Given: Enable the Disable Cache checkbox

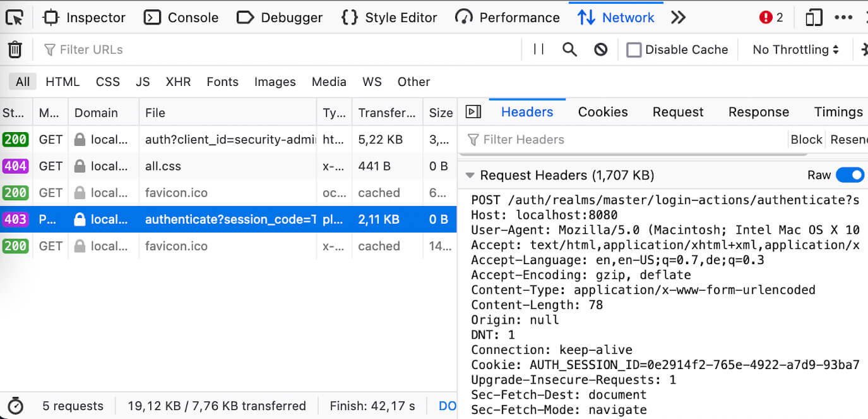Looking at the screenshot, I should pyautogui.click(x=634, y=49).
